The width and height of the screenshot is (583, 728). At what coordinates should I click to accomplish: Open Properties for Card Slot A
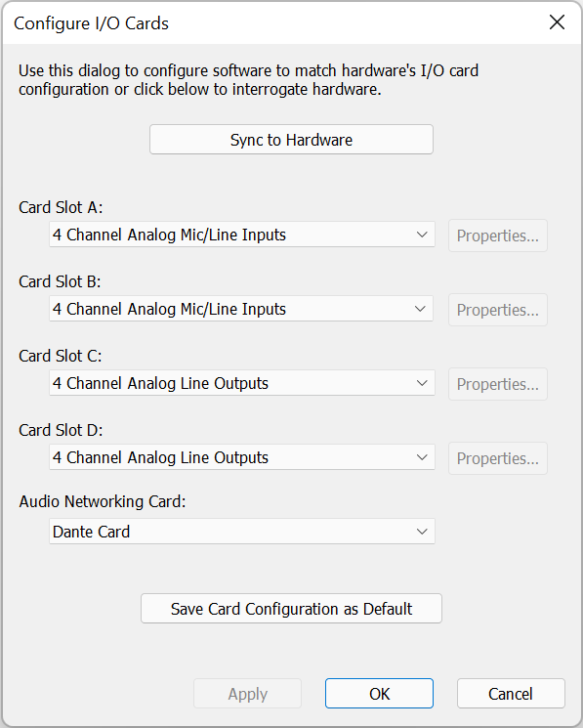coord(498,236)
